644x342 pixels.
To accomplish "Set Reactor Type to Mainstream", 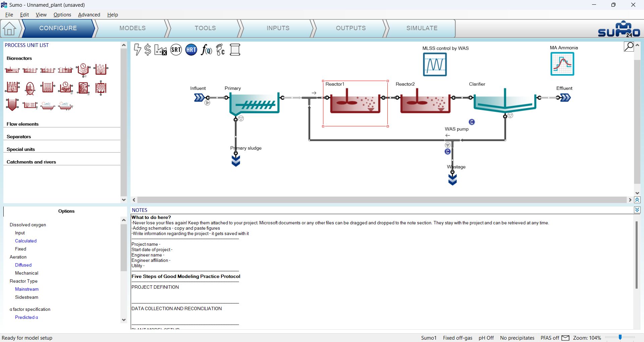I will (x=27, y=289).
